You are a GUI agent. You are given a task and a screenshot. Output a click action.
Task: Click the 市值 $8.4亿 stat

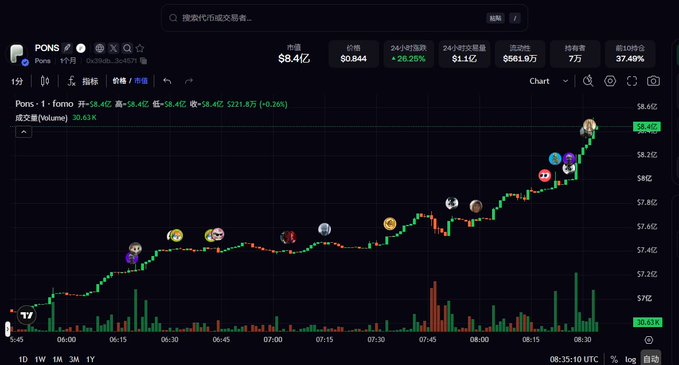point(294,54)
